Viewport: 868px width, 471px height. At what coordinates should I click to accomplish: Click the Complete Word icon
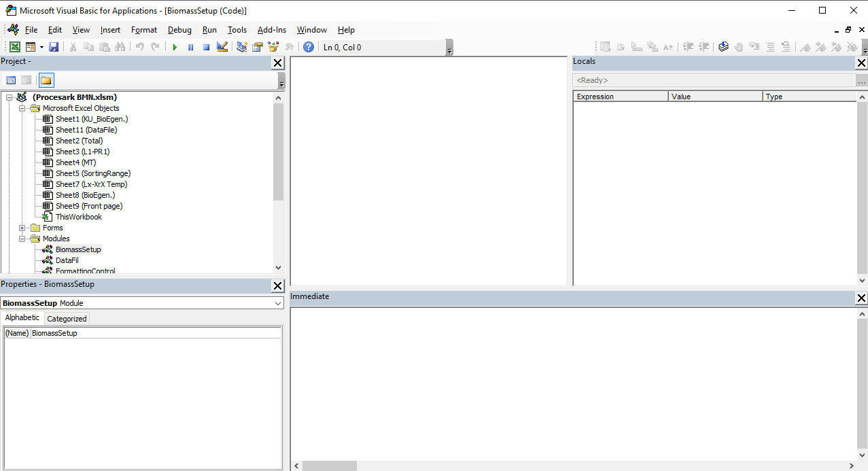(x=668, y=47)
